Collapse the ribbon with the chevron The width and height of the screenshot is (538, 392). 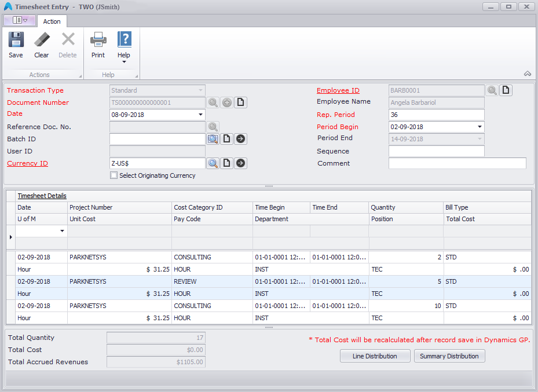528,74
